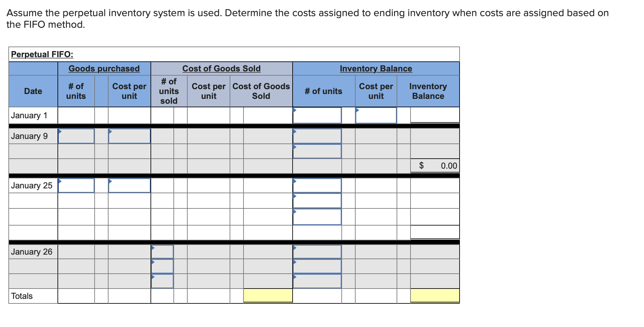This screenshot has width=644, height=327.
Task: Open January 26 second inventory units dropdown
Action: 317,266
